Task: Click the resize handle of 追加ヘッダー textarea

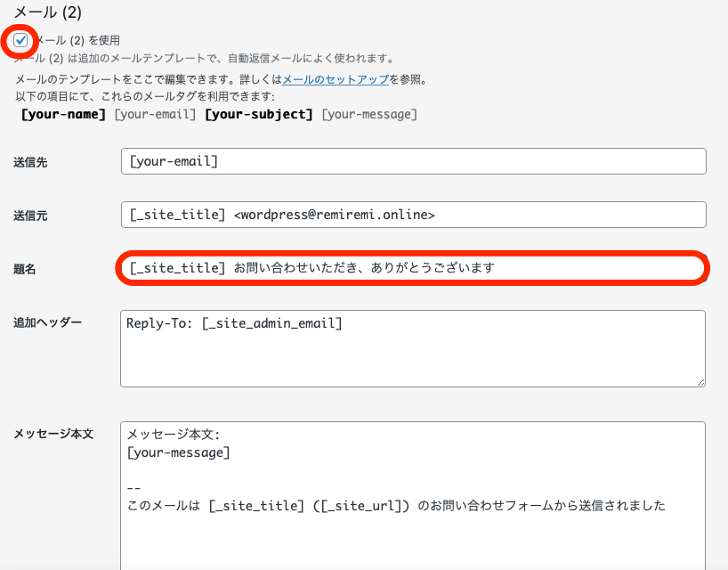Action: pos(700,382)
